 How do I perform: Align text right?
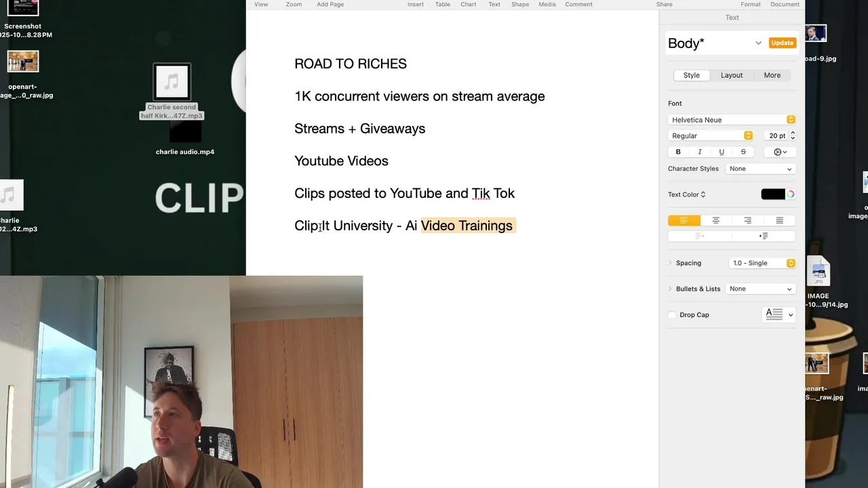(x=747, y=220)
